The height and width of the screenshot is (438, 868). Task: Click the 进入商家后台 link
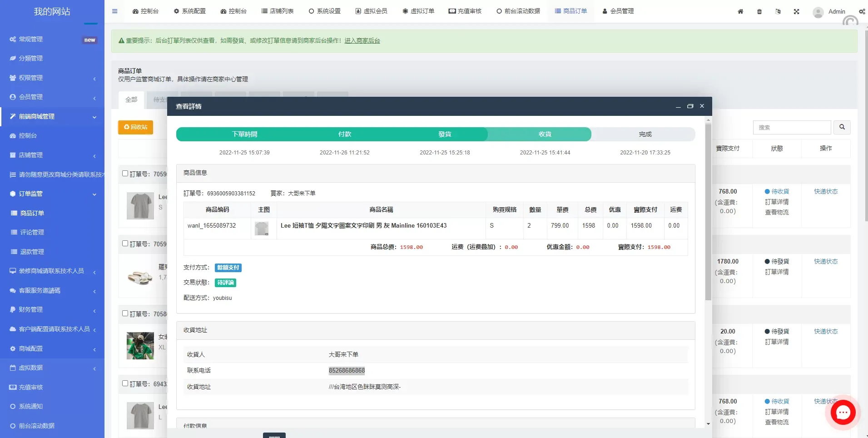click(x=362, y=40)
